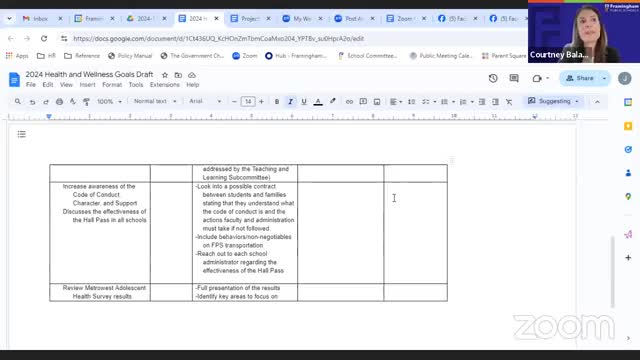Toggle italic formatting

pyautogui.click(x=290, y=102)
